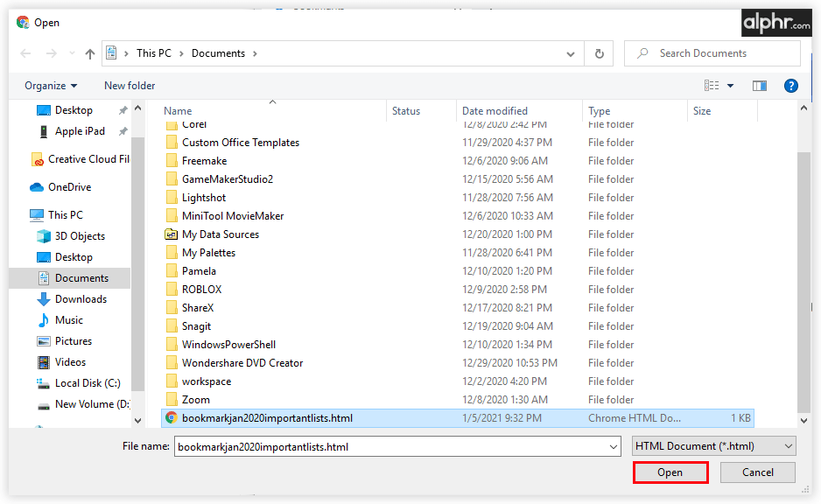
Task: Click Chrome icon of bookmarkjan2020importantlists.html
Action: [x=172, y=417]
